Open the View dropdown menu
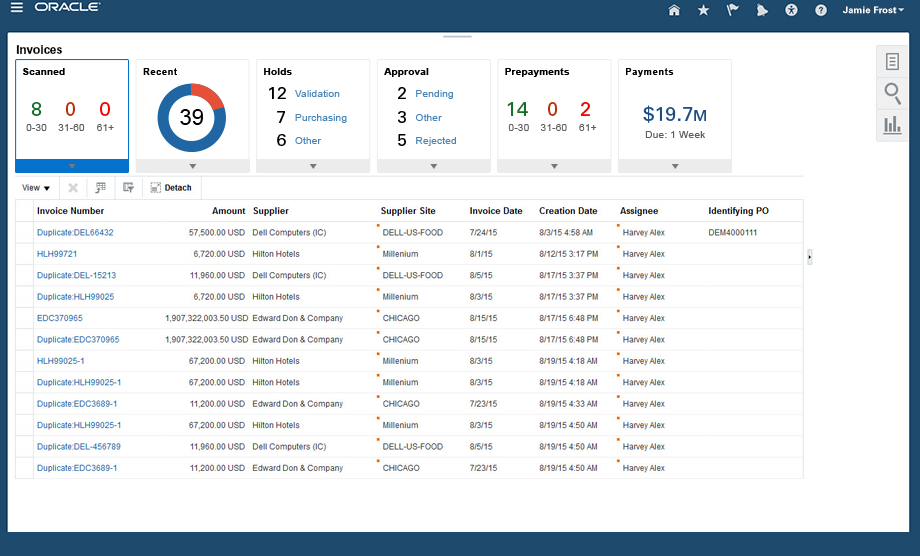This screenshot has height=556, width=920. point(36,188)
